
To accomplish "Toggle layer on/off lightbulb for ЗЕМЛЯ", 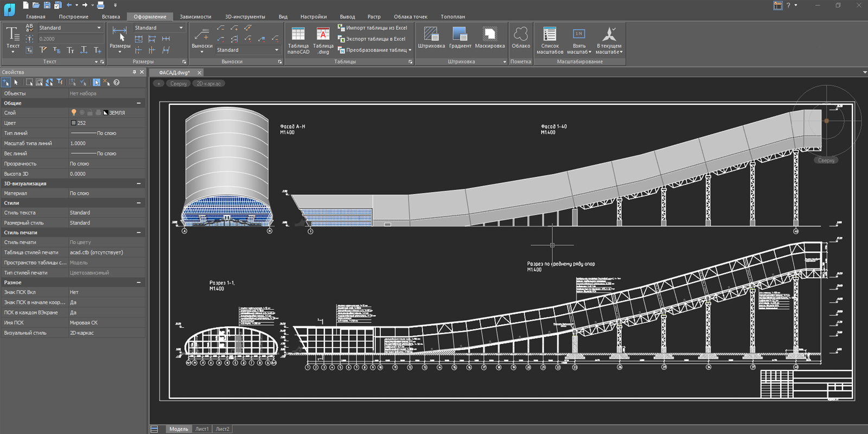I will coord(74,112).
